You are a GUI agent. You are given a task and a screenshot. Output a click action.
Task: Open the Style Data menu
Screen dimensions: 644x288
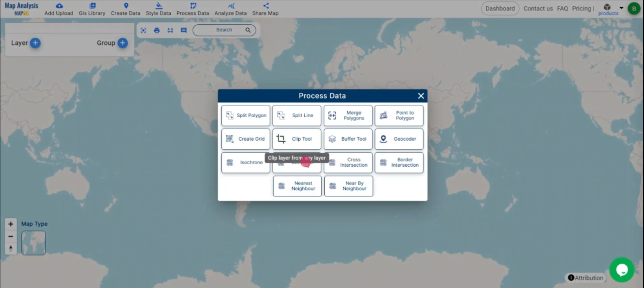click(x=158, y=9)
